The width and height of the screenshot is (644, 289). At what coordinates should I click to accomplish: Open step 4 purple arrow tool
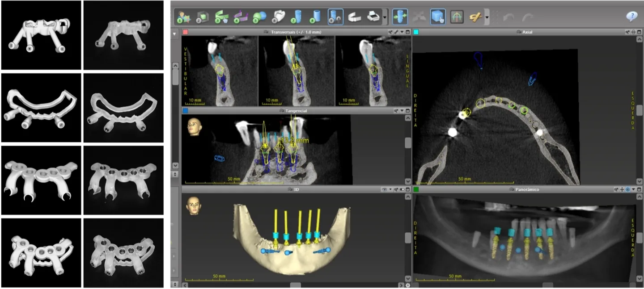tap(240, 17)
